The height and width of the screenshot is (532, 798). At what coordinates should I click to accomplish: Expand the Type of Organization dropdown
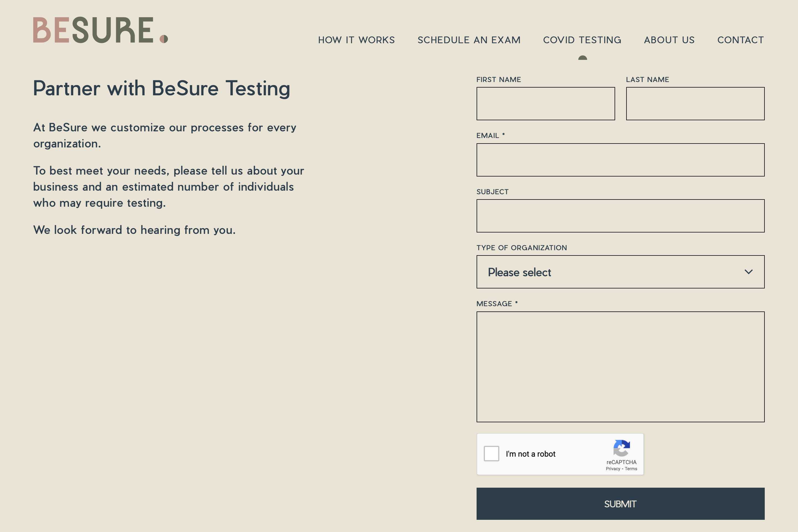tap(620, 272)
